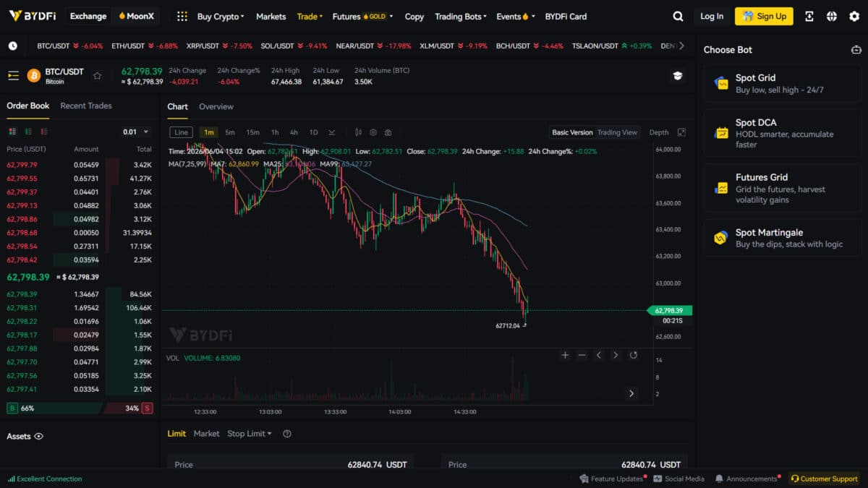Open the apps grid menu icon
The image size is (868, 488).
(182, 16)
